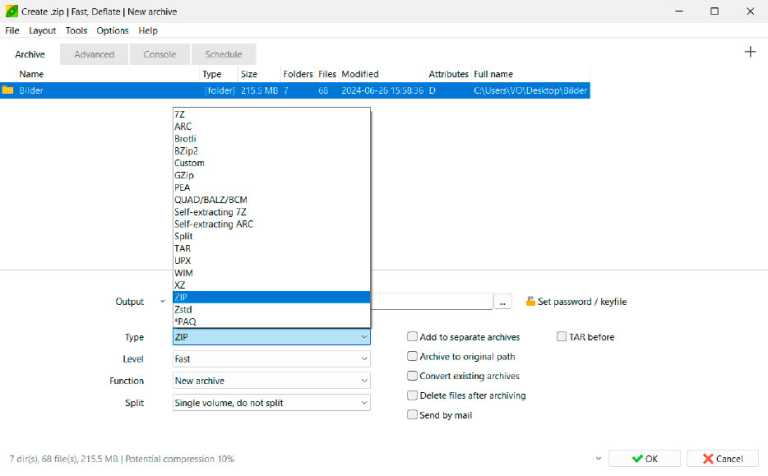Open the Function dropdown New archive
The height and width of the screenshot is (476, 768).
(271, 380)
